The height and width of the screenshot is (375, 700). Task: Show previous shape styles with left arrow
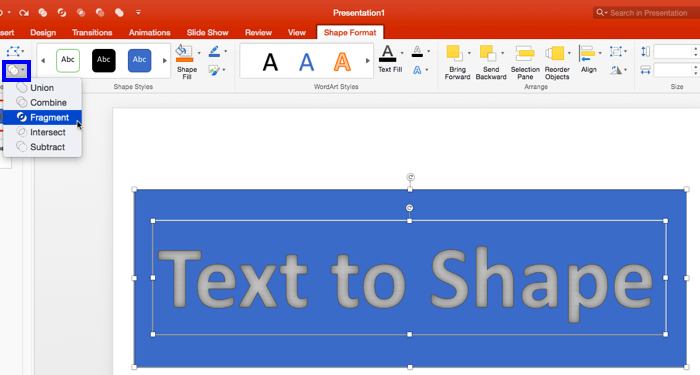[43, 61]
